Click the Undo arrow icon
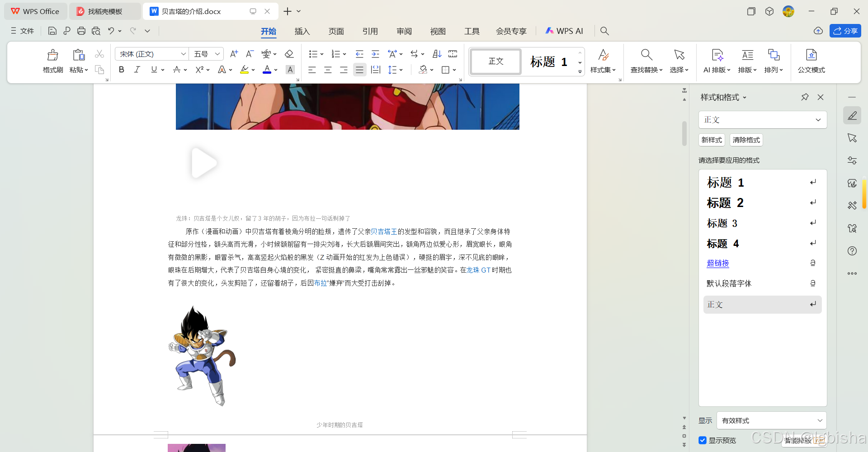 click(x=111, y=31)
